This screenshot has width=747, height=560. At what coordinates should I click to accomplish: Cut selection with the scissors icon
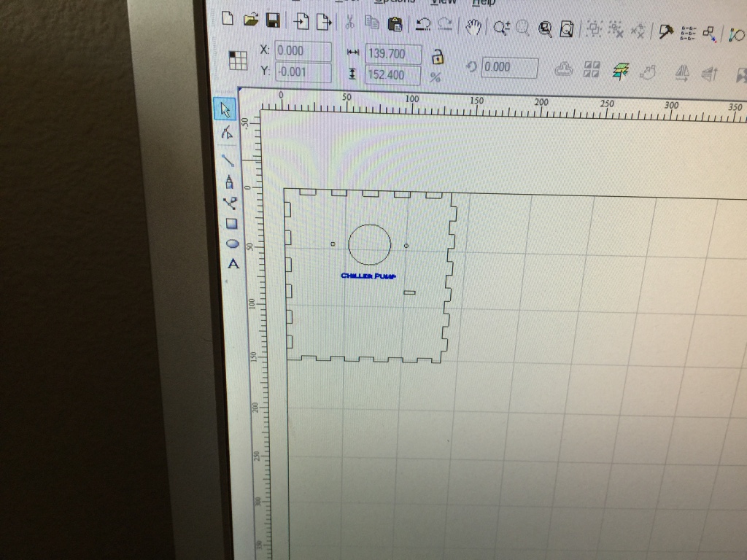pyautogui.click(x=349, y=23)
